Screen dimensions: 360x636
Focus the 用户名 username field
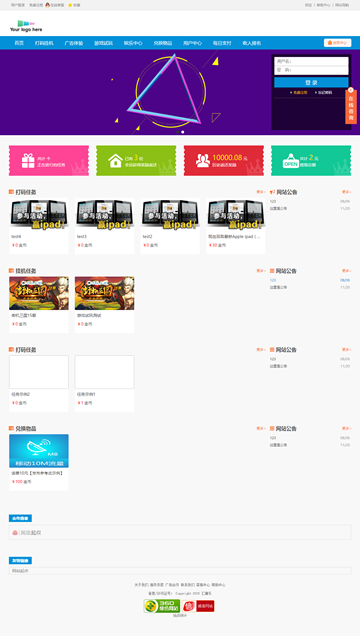pos(311,61)
